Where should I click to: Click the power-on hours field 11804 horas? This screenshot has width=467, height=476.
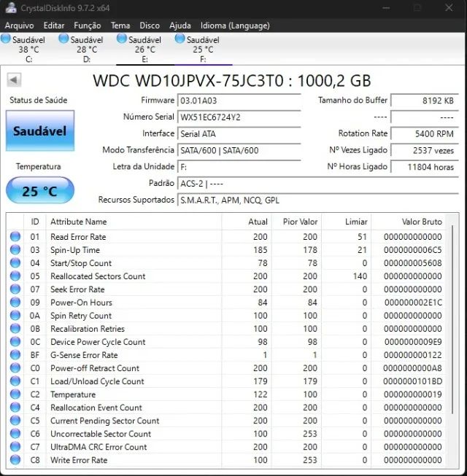[x=425, y=167]
